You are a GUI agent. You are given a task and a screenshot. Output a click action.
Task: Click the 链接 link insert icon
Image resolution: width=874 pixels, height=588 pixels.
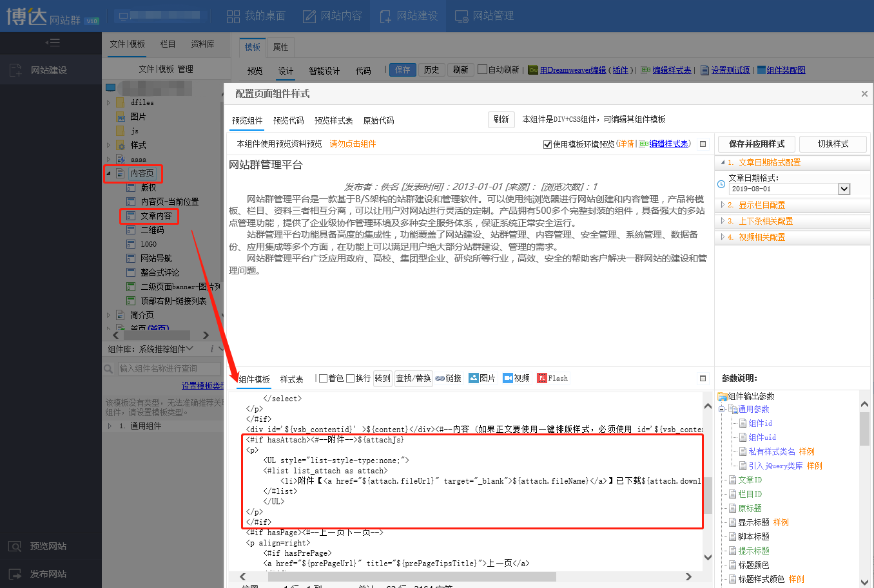[440, 379]
